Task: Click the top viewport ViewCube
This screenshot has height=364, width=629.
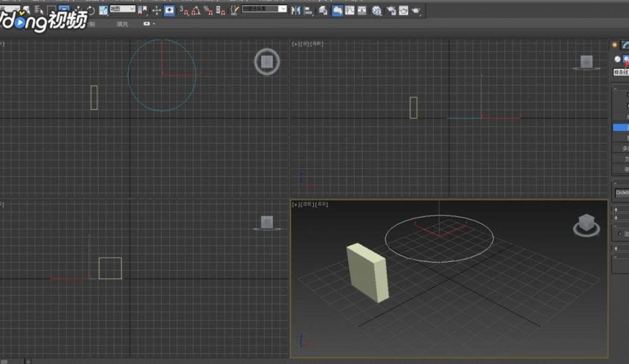Action: (x=267, y=61)
